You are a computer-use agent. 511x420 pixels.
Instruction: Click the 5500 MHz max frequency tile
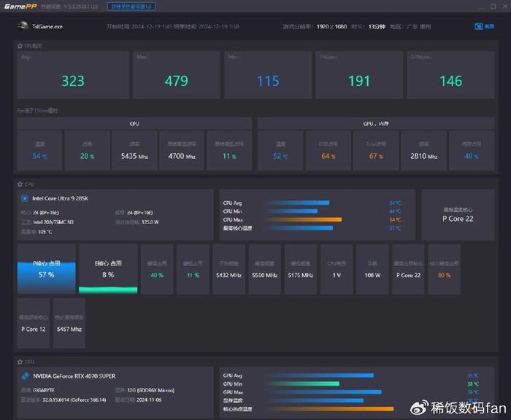pos(264,269)
